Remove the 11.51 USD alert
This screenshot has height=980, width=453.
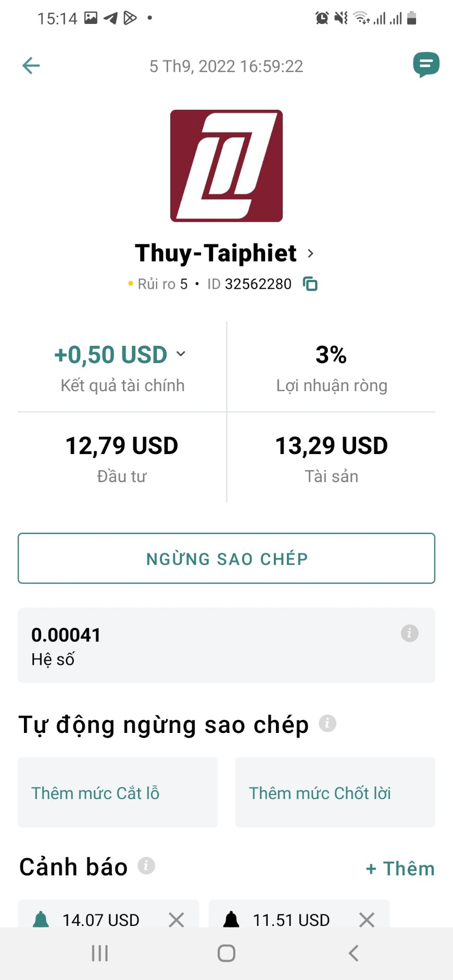367,920
